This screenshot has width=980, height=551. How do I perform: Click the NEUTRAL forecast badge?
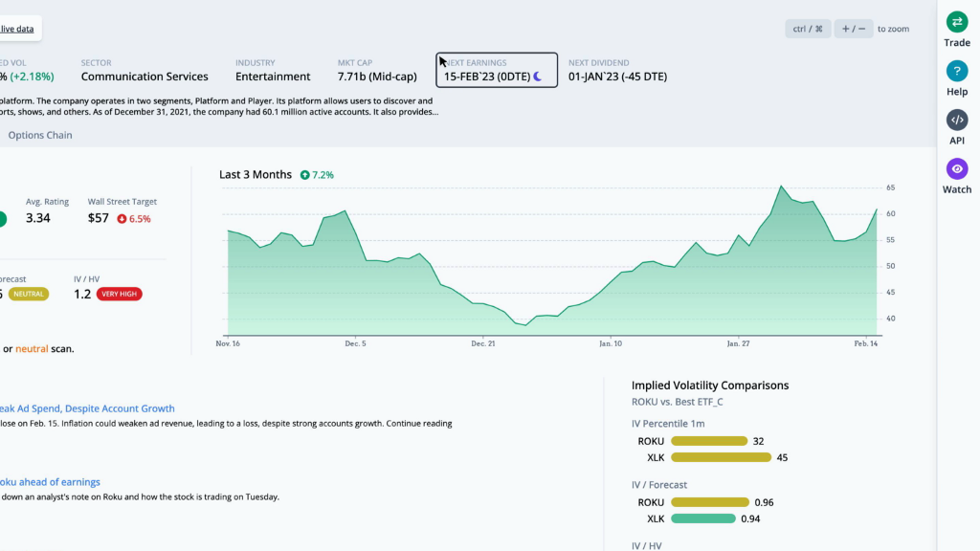pyautogui.click(x=27, y=295)
